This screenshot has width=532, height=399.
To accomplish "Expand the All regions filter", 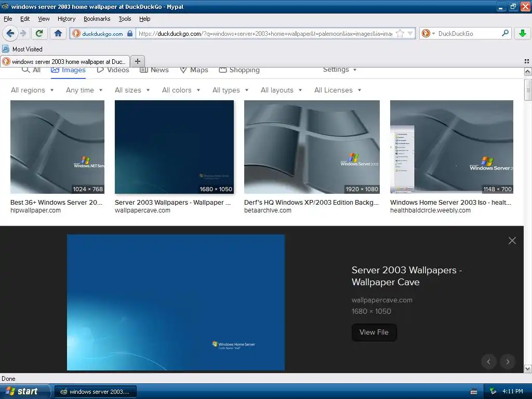I will (32, 90).
